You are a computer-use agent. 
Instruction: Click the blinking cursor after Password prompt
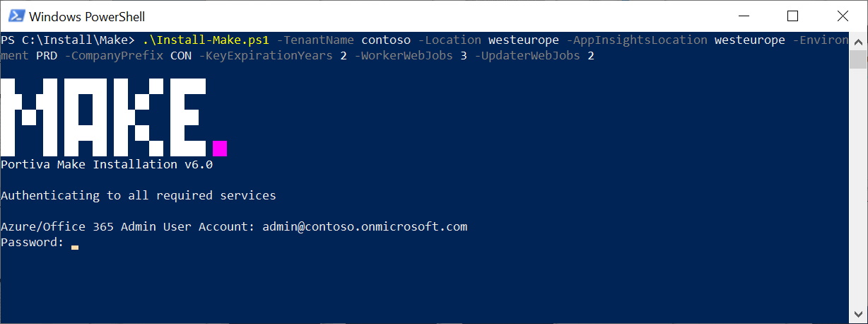point(75,247)
